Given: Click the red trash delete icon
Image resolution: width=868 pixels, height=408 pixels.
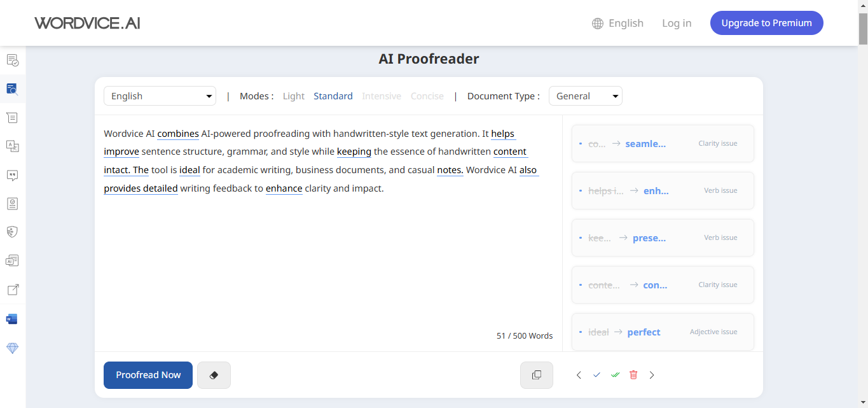Looking at the screenshot, I should point(633,375).
